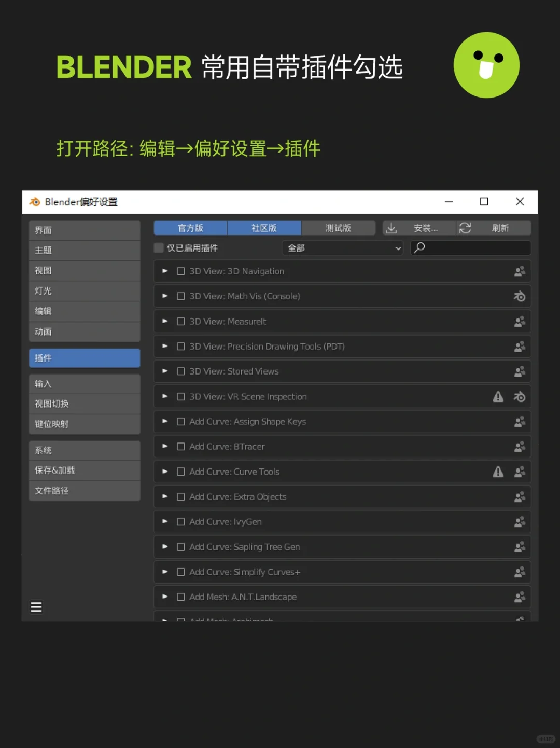560x748 pixels.
Task: Select the 插件 preferences section
Action: 85,358
